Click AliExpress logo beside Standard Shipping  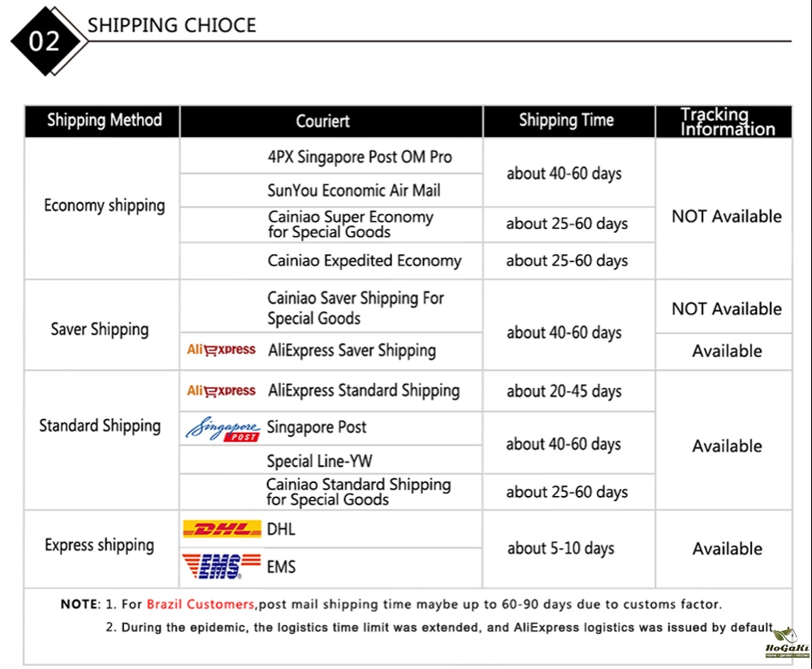pos(222,391)
